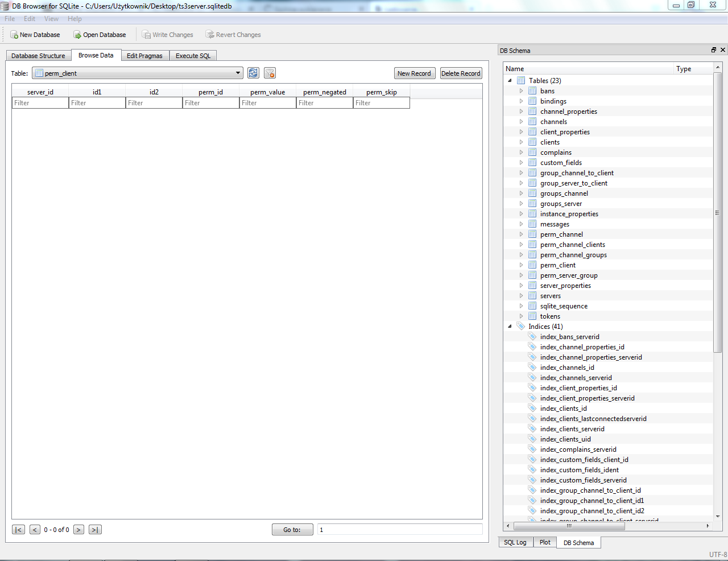Switch to the Edit Pragmas tab
This screenshot has height=561, width=728.
click(144, 56)
